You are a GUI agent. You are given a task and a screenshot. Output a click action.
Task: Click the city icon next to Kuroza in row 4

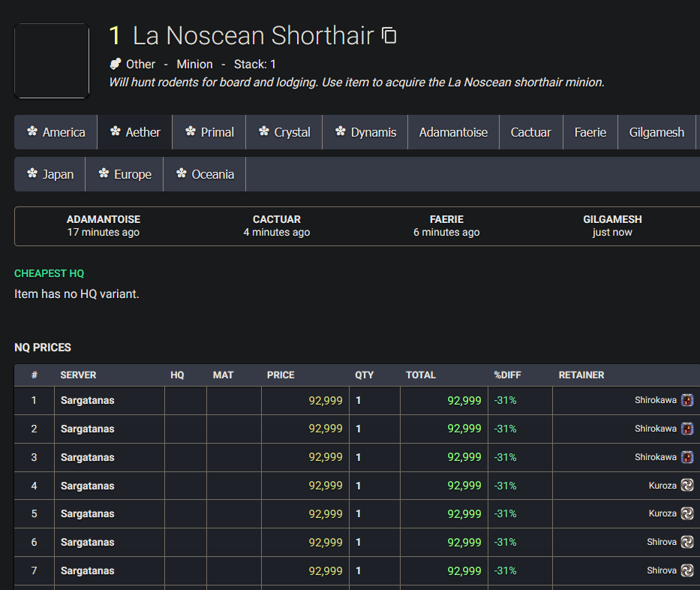coord(687,485)
